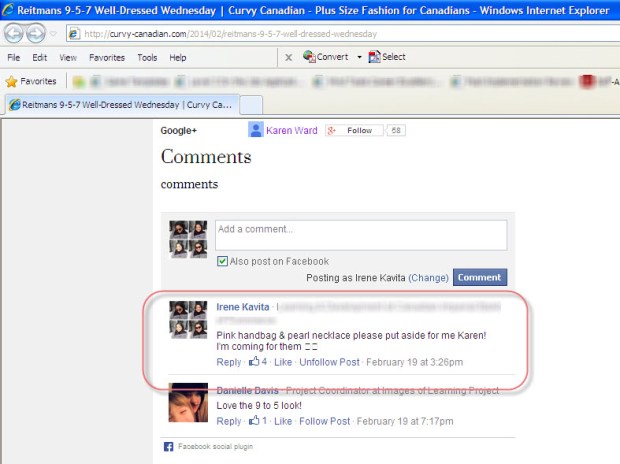Select the Reitmans 9-5-7 Well-Dressed Wednesday tab

pyautogui.click(x=120, y=104)
